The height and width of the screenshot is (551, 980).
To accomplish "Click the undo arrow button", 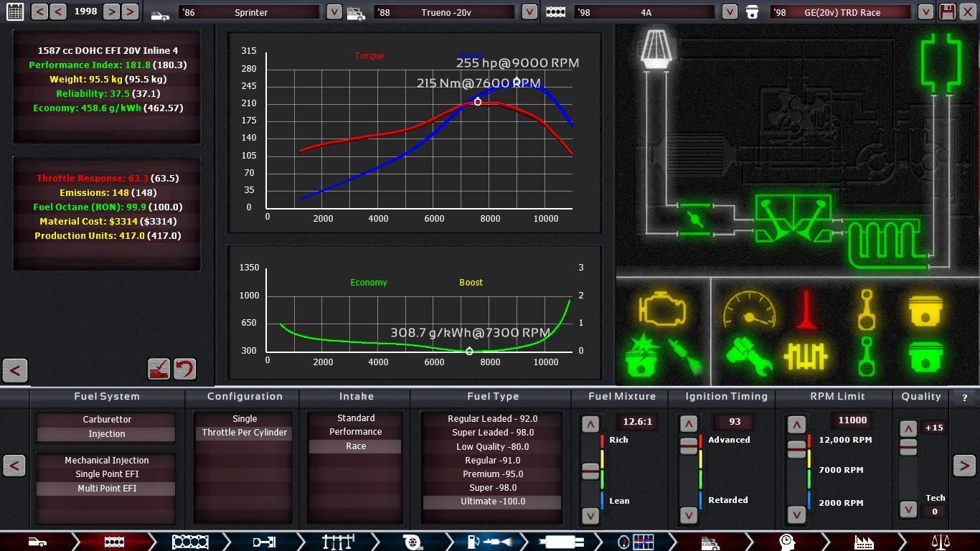I will pos(184,369).
